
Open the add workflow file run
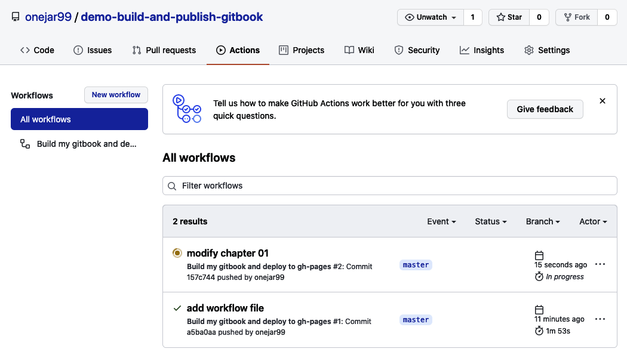[225, 308]
